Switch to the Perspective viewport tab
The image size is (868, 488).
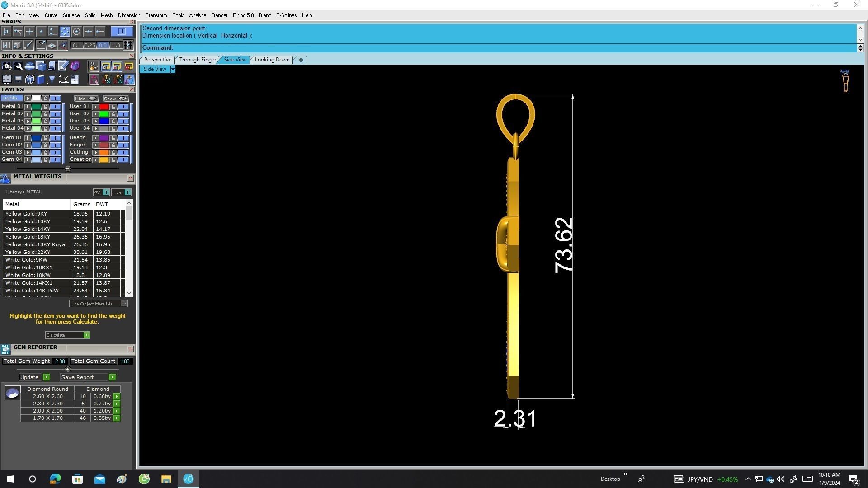[157, 60]
